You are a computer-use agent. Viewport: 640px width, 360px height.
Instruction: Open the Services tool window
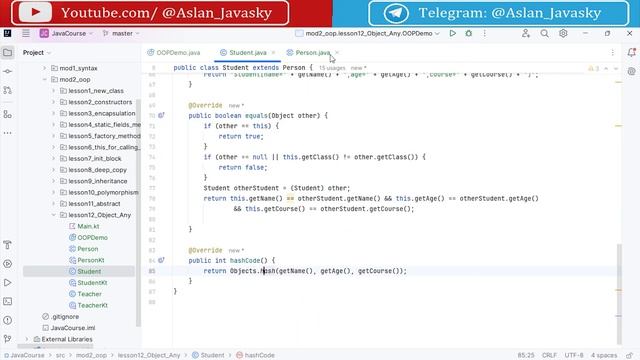click(7, 264)
